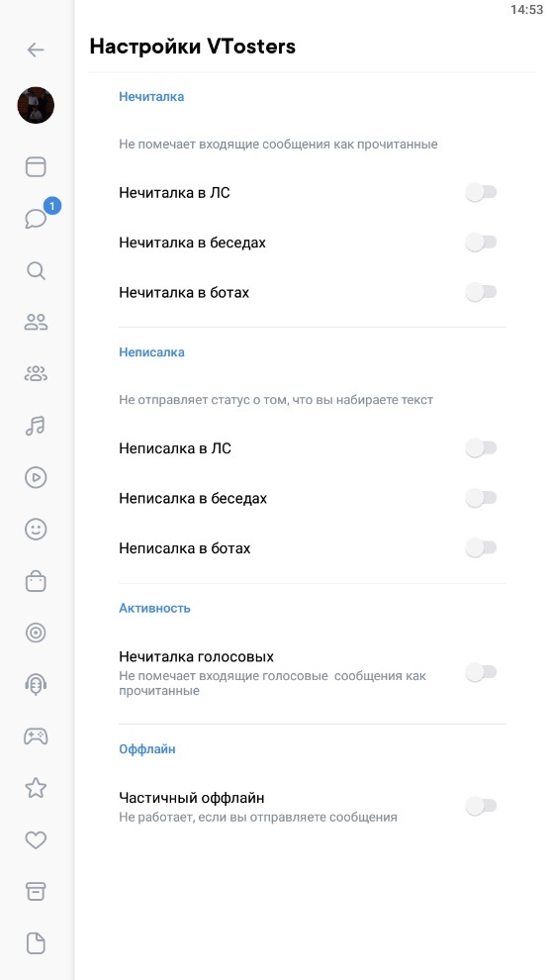Image resolution: width=548 pixels, height=980 pixels.
Task: Turn on Частичный оффлайн switch
Action: tap(481, 806)
